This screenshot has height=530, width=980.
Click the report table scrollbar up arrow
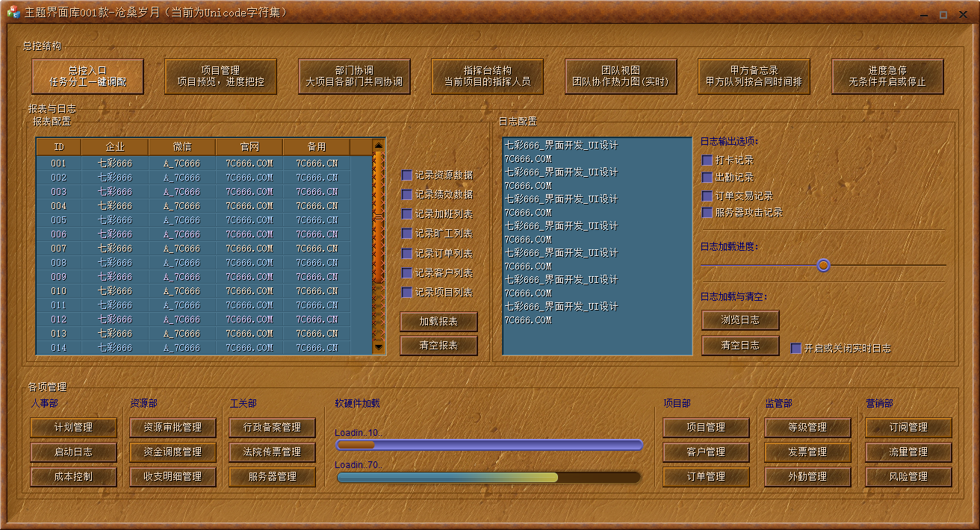[x=379, y=146]
